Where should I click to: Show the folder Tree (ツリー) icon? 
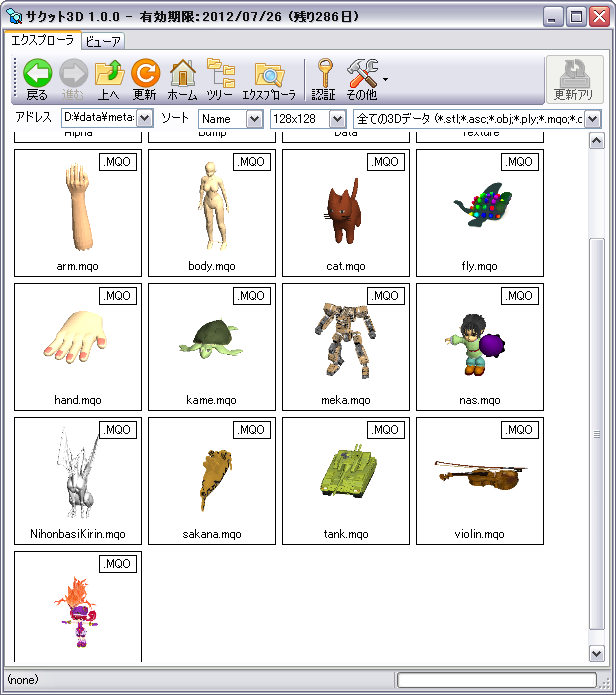click(x=220, y=73)
